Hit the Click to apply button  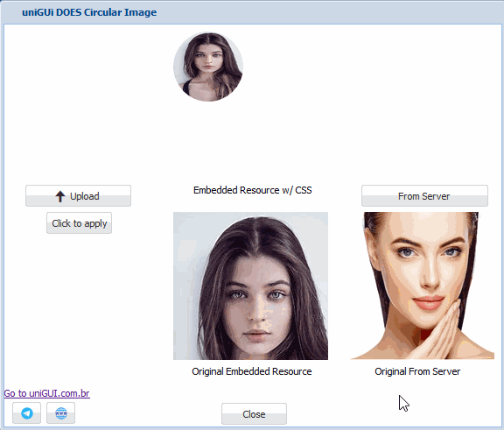pyautogui.click(x=79, y=222)
